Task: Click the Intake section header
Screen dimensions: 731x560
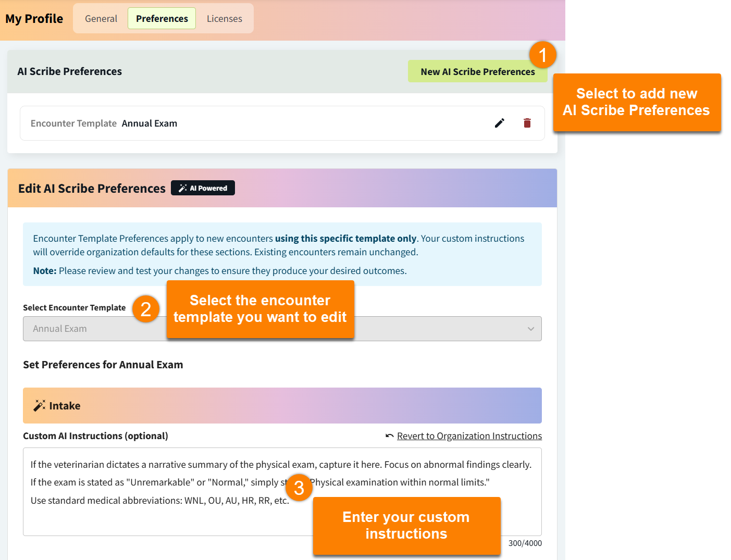Action: point(282,405)
